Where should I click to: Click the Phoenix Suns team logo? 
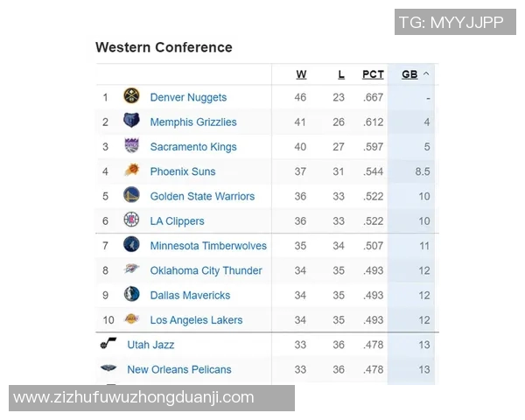pyautogui.click(x=131, y=171)
